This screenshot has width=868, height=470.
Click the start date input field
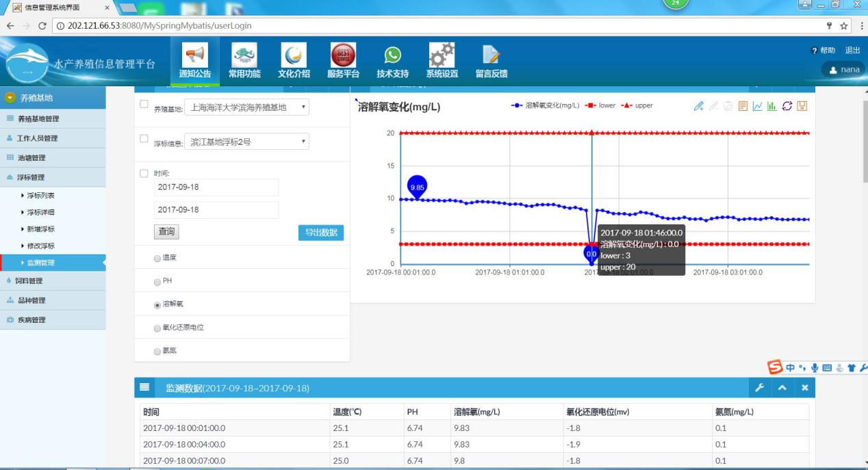216,187
